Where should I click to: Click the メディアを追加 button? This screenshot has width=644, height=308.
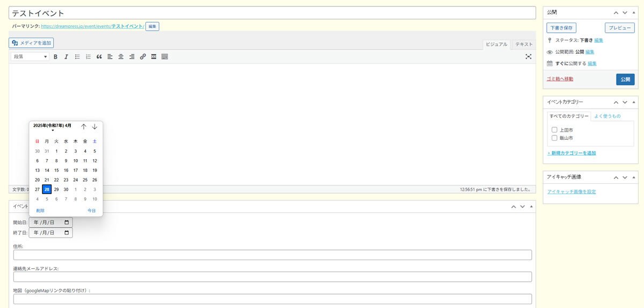[x=32, y=43]
